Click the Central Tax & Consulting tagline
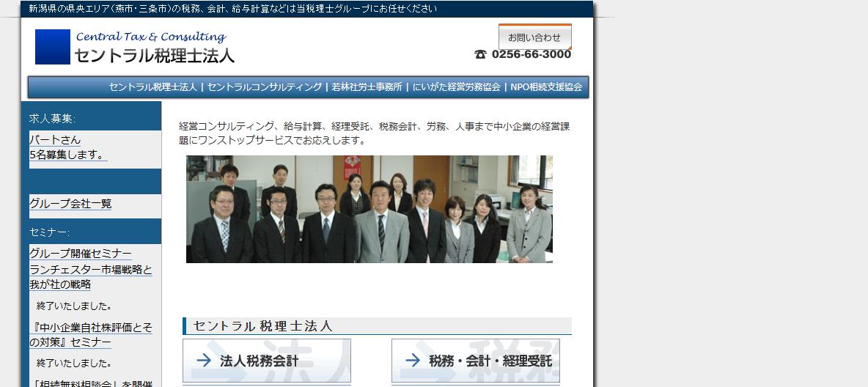Viewport: 868px width, 387px height. (151, 37)
